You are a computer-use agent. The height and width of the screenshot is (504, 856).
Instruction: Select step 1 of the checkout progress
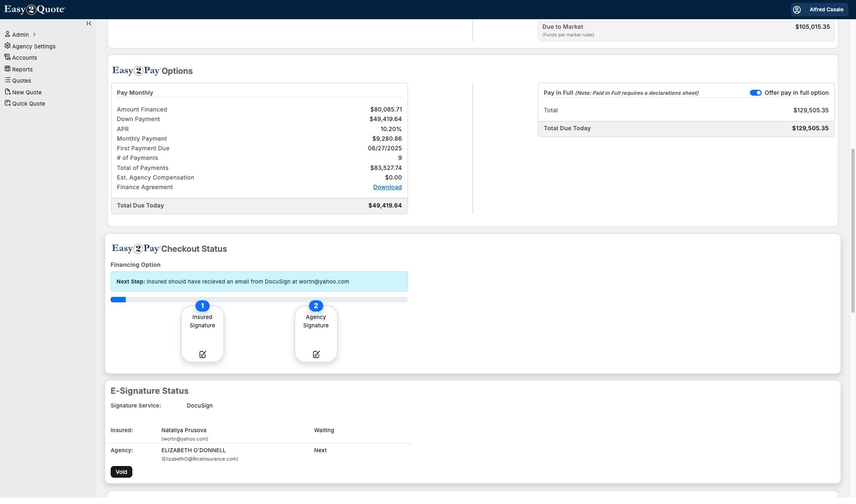tap(202, 306)
